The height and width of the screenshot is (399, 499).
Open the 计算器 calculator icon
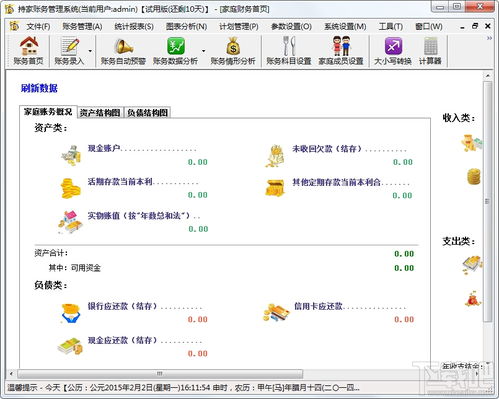click(x=430, y=46)
